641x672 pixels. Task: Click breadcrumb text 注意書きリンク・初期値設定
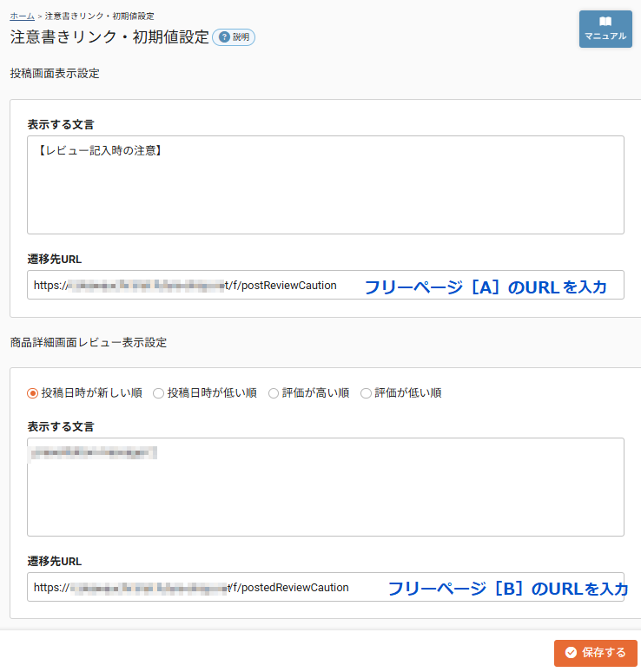pyautogui.click(x=100, y=16)
